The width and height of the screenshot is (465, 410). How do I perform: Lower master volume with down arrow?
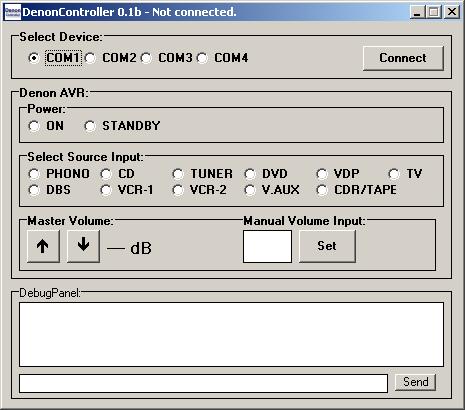click(x=83, y=246)
